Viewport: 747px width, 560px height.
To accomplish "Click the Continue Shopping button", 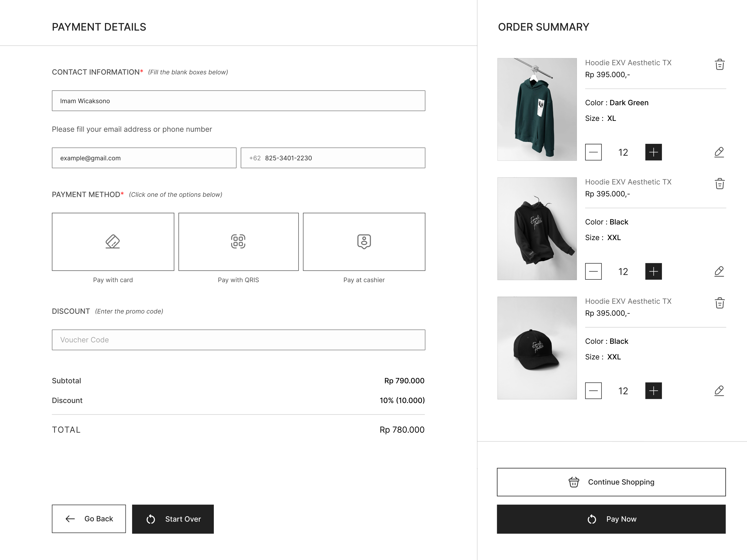I will pos(611,482).
